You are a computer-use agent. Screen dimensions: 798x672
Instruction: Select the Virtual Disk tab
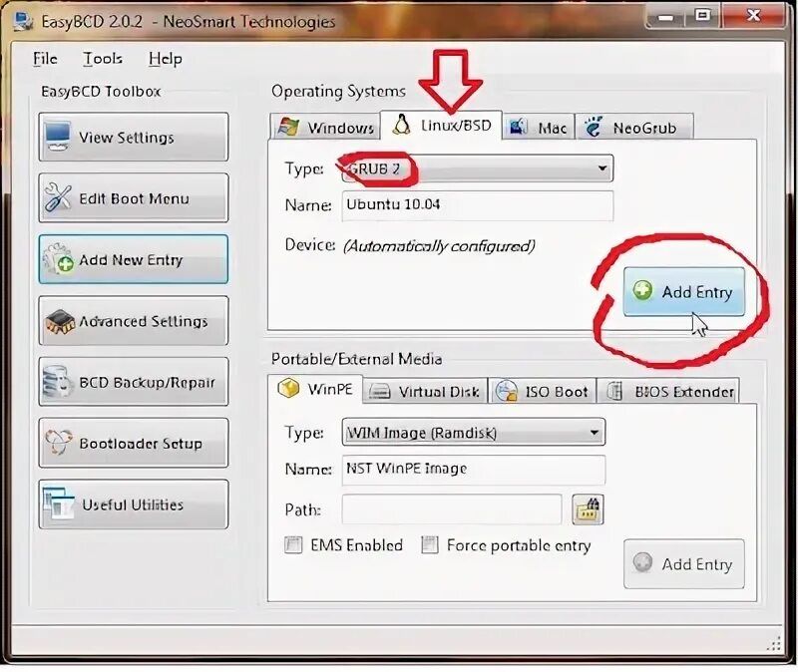click(425, 391)
